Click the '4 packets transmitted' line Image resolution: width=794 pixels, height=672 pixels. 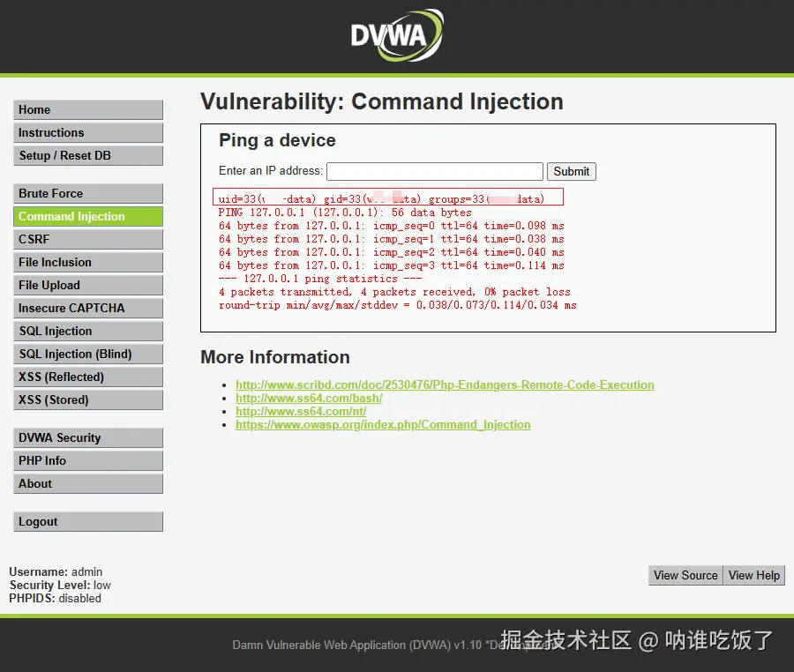pyautogui.click(x=394, y=292)
